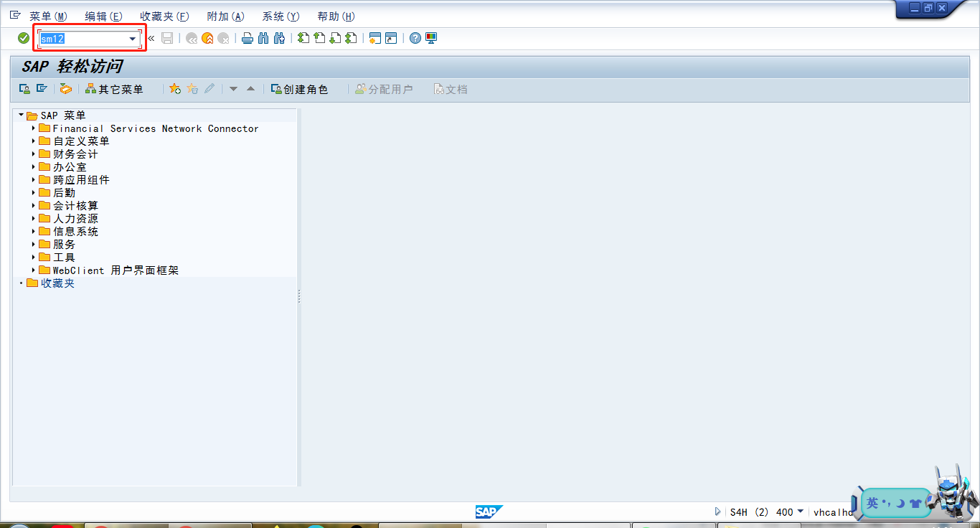This screenshot has height=528, width=980.
Task: Select the 收藏夹 folder in the tree
Action: coord(57,283)
